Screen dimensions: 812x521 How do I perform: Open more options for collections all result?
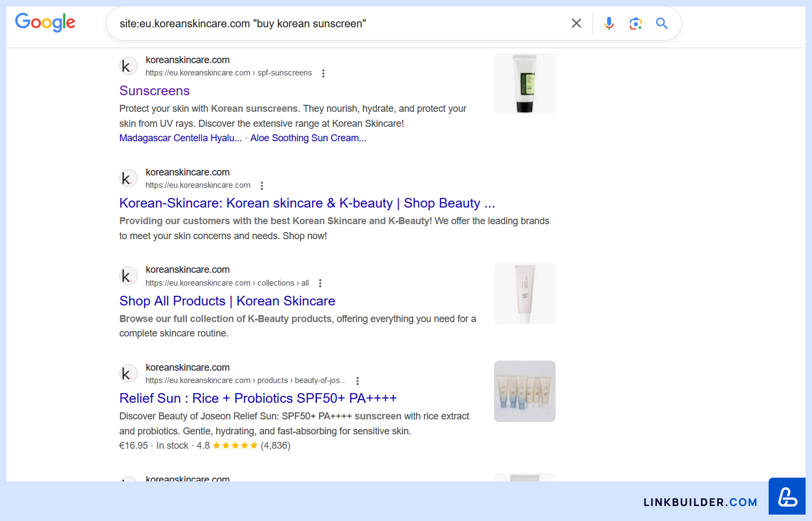click(x=320, y=283)
